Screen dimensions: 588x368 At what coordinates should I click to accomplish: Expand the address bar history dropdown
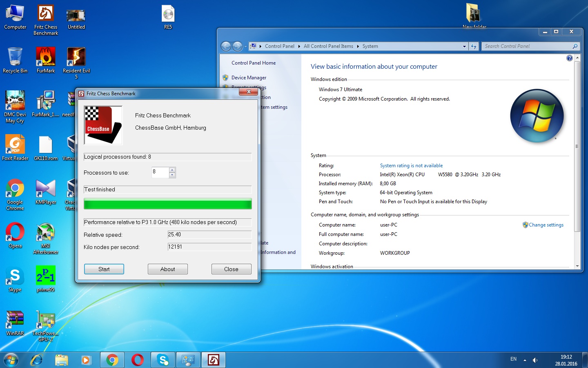coord(464,47)
